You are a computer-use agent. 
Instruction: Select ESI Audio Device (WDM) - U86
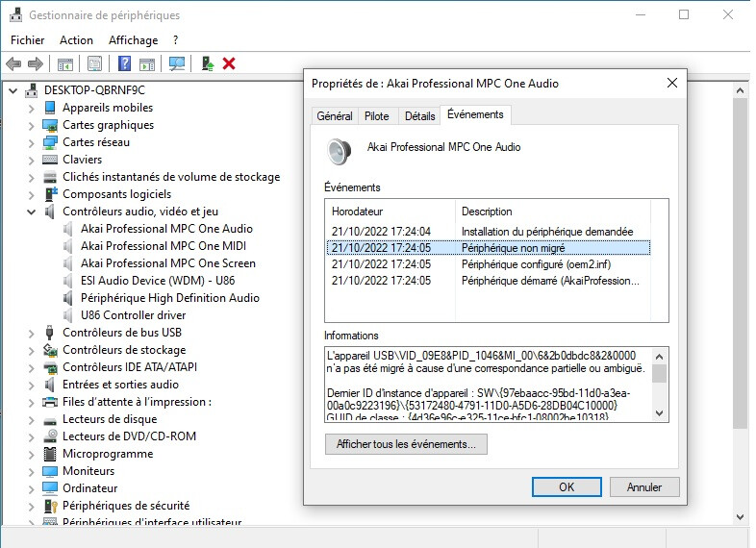[158, 281]
